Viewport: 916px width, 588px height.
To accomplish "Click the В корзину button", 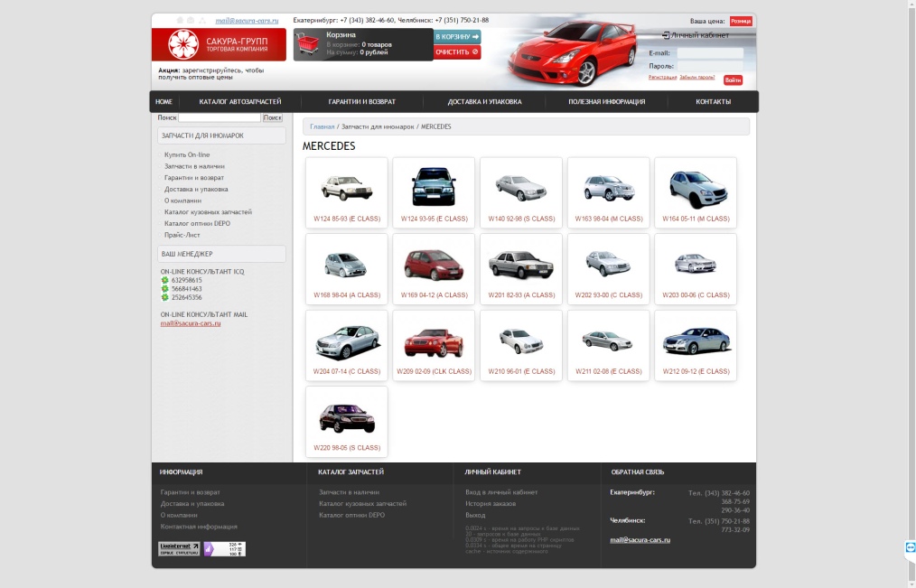I will click(x=457, y=36).
